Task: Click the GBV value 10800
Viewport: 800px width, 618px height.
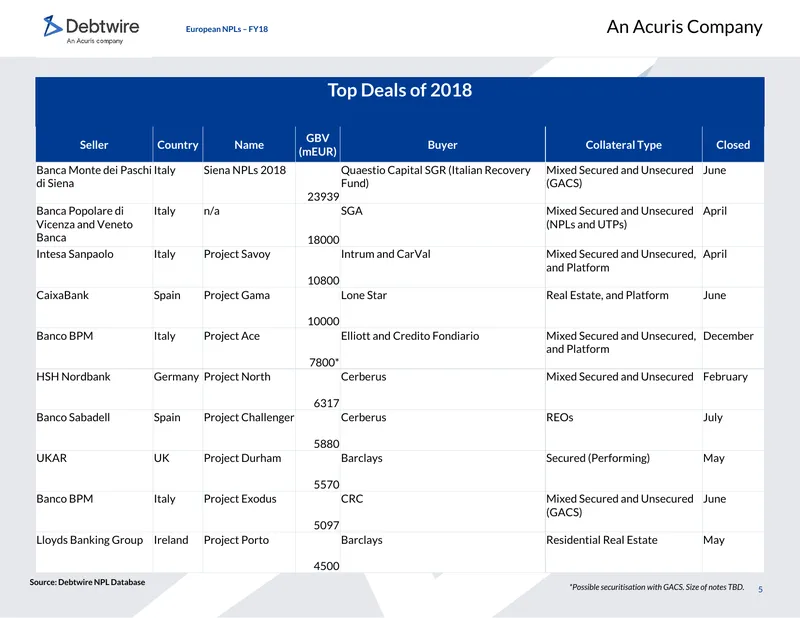Action: coord(323,281)
